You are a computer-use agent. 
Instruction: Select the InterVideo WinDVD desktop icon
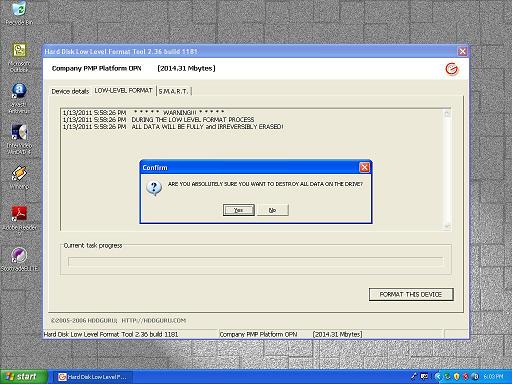[x=19, y=139]
